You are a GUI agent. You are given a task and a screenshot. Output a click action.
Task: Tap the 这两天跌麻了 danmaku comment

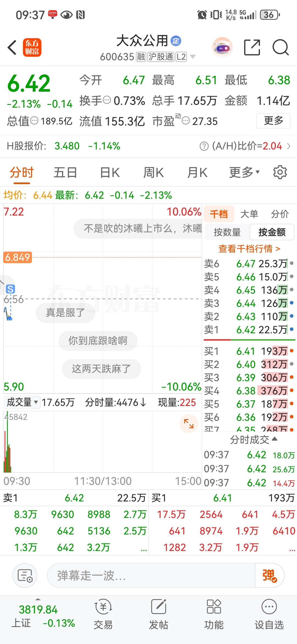(x=101, y=369)
